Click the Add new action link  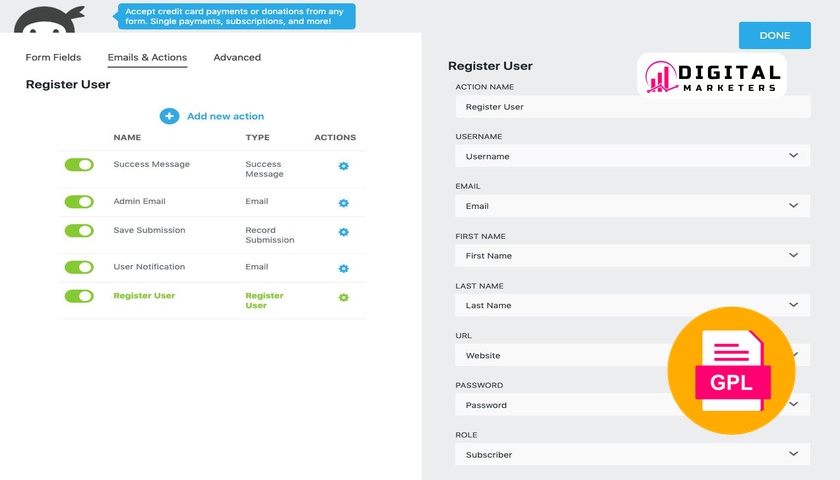point(226,116)
